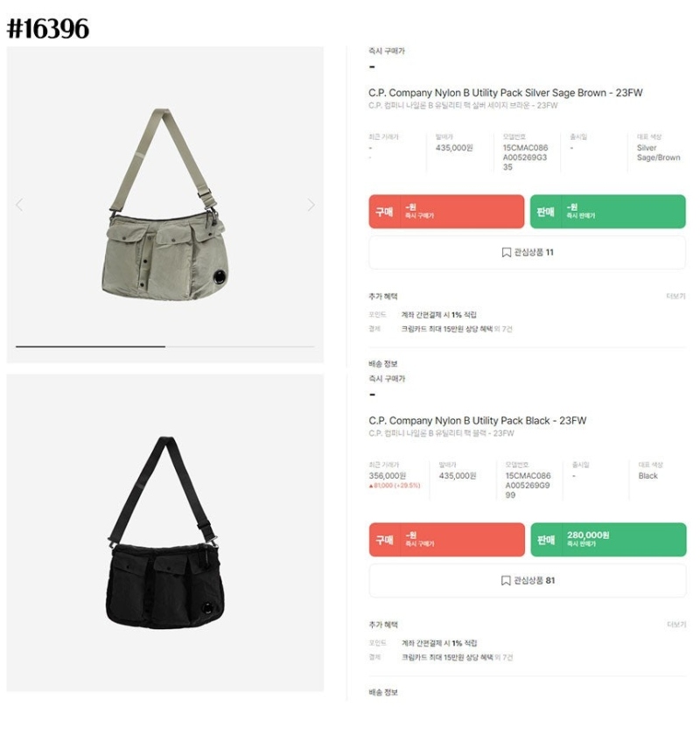Click the green 판매 button for the Silver Sage Brown pack

coord(607,212)
